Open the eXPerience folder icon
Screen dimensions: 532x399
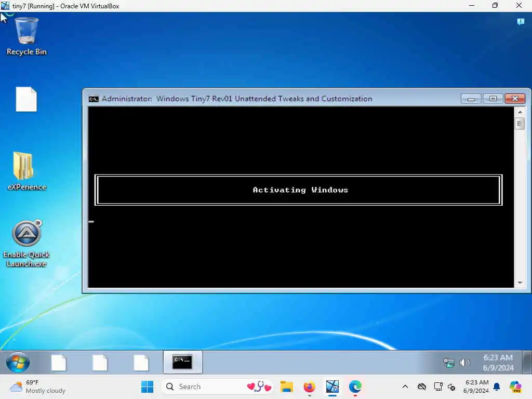point(26,171)
